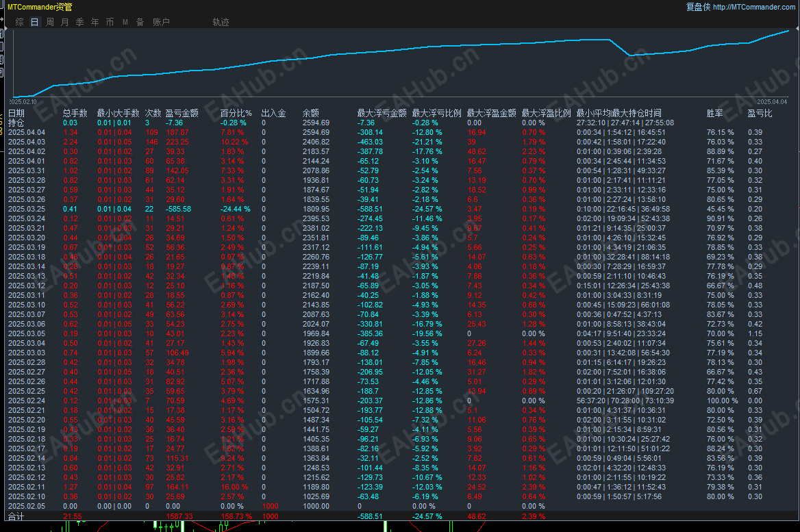Select the 2025.03.18 date row
The height and width of the screenshot is (532, 800).
[27, 257]
